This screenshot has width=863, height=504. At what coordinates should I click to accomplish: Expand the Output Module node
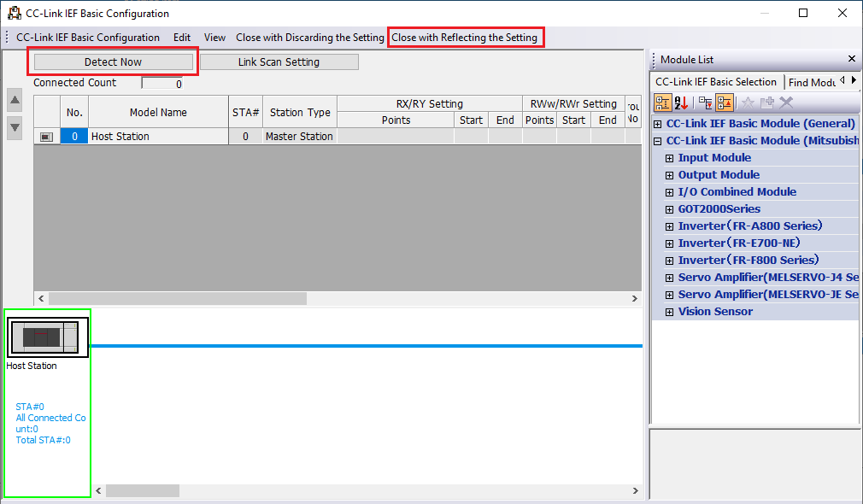pos(669,175)
